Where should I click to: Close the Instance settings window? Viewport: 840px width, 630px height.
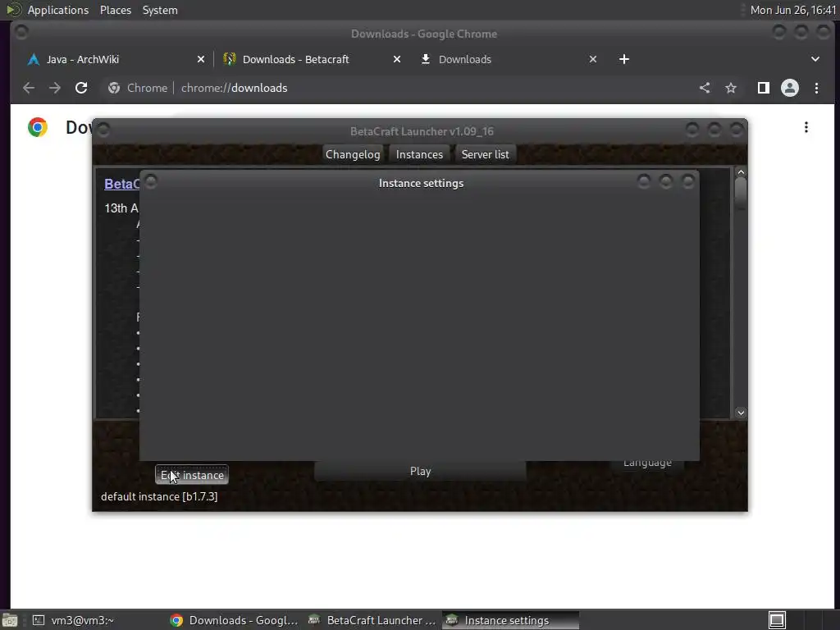pyautogui.click(x=688, y=182)
